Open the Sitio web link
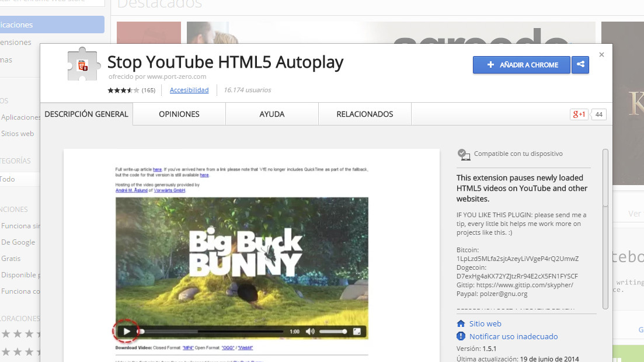 pyautogui.click(x=485, y=323)
